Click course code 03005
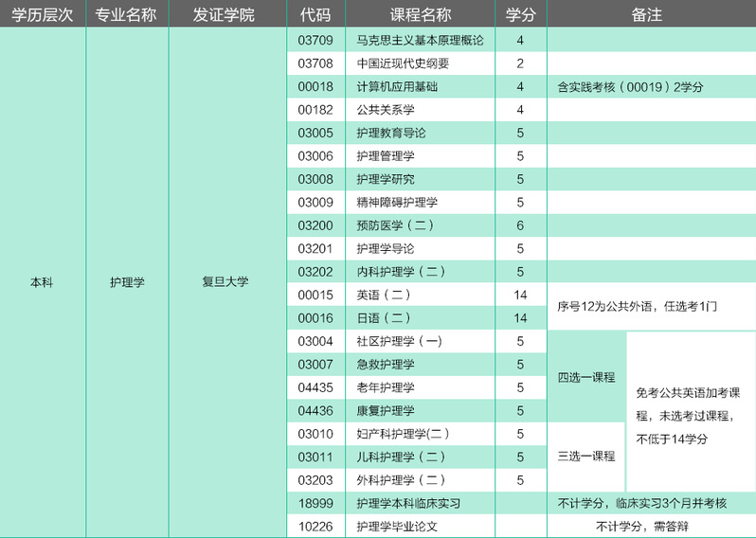Screen dimensions: 756x538 [x=315, y=133]
